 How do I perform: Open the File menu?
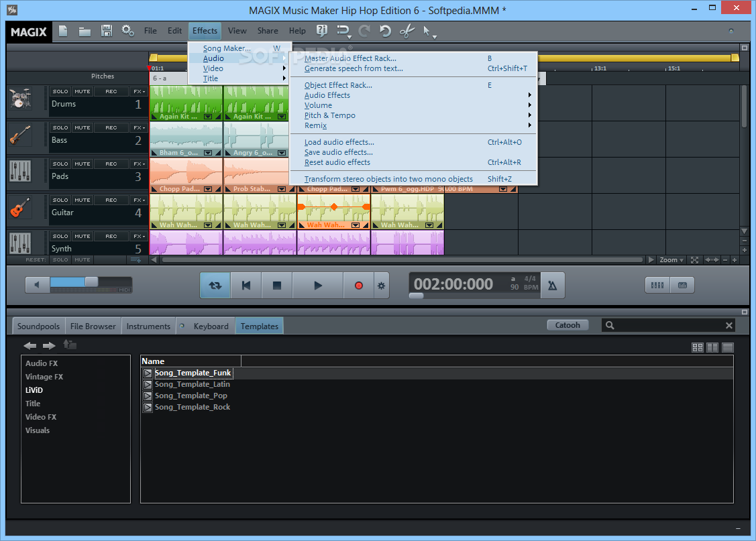150,31
